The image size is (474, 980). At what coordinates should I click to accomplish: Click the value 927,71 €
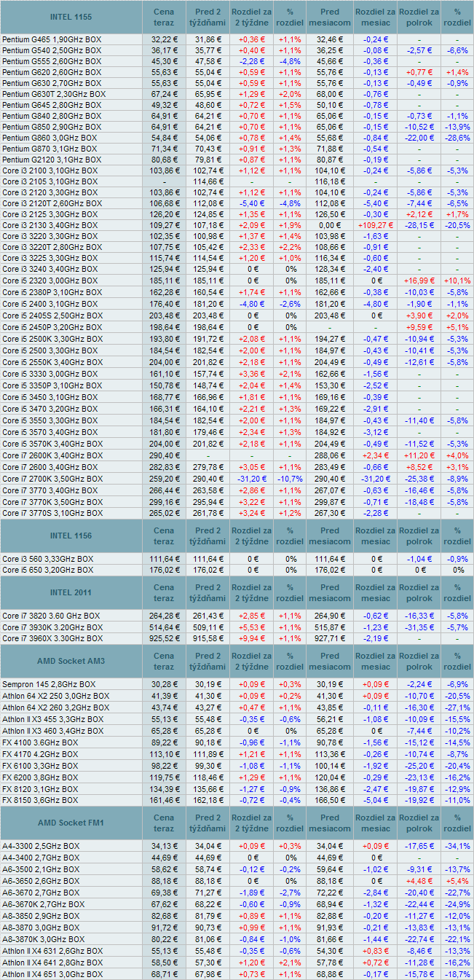click(x=330, y=638)
